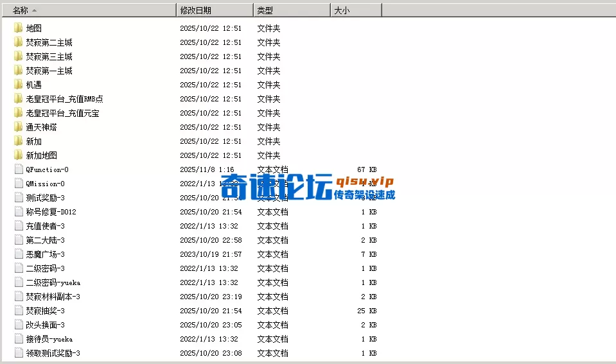
Task: Click the date in the 机遇 row
Action: tap(211, 85)
